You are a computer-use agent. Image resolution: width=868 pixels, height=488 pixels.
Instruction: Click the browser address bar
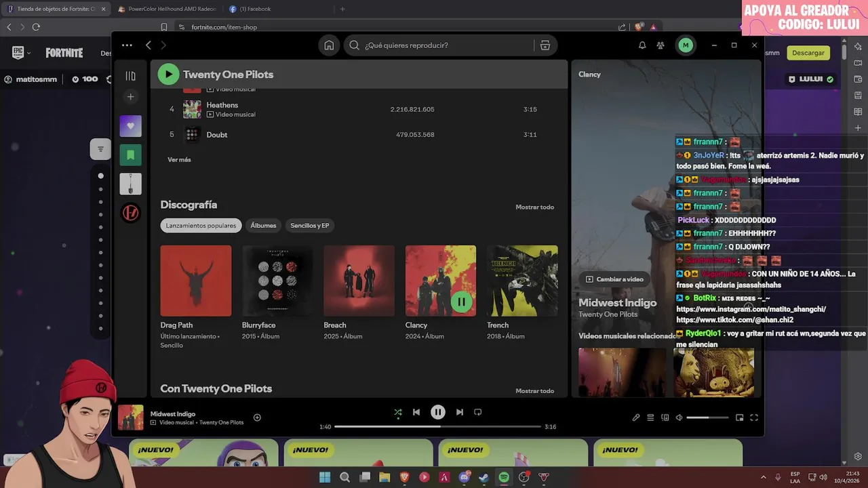[393, 27]
